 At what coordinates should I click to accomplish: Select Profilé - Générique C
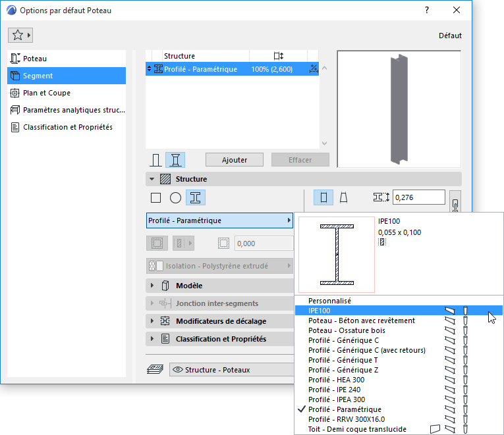(399, 340)
